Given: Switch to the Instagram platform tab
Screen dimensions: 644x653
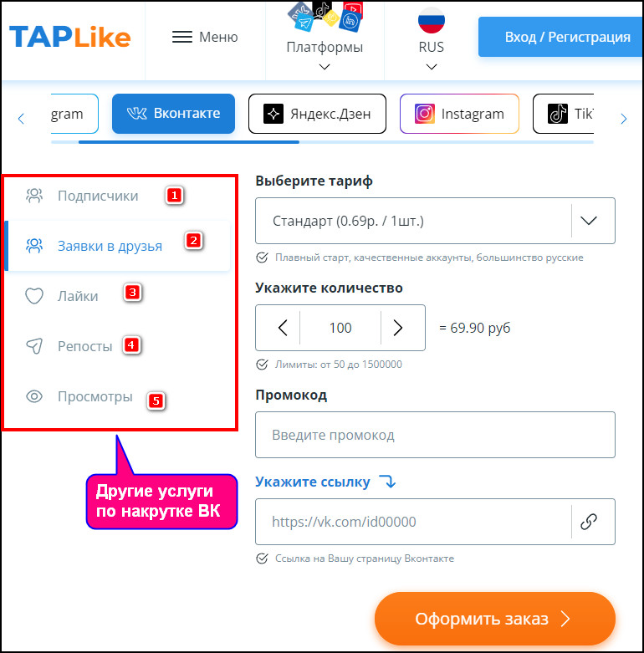Looking at the screenshot, I should tap(459, 114).
